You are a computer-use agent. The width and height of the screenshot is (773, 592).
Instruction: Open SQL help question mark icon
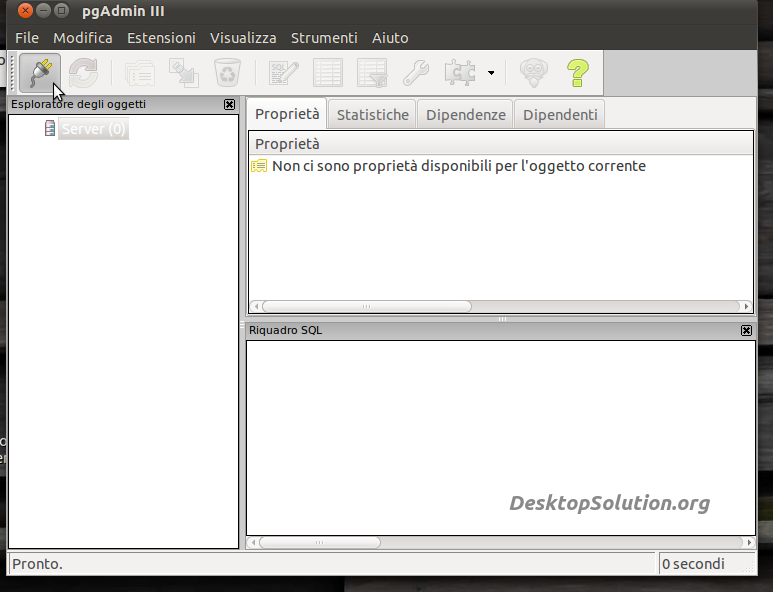(x=578, y=73)
